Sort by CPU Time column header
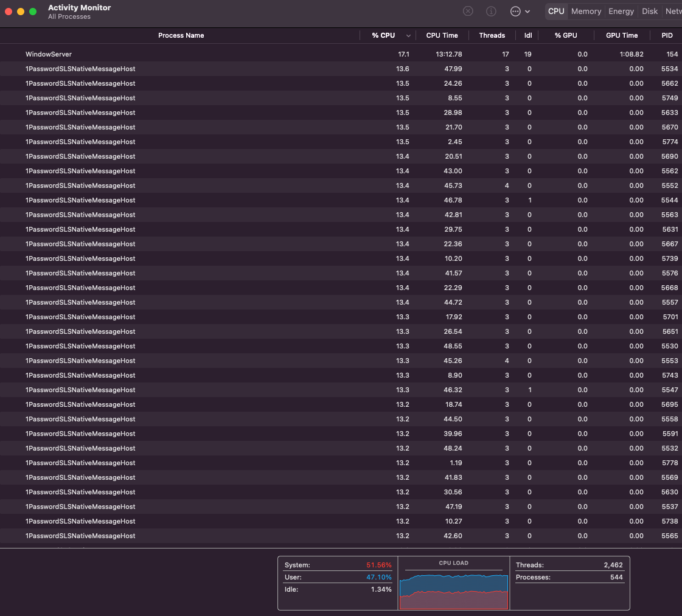The width and height of the screenshot is (682, 616). click(442, 35)
